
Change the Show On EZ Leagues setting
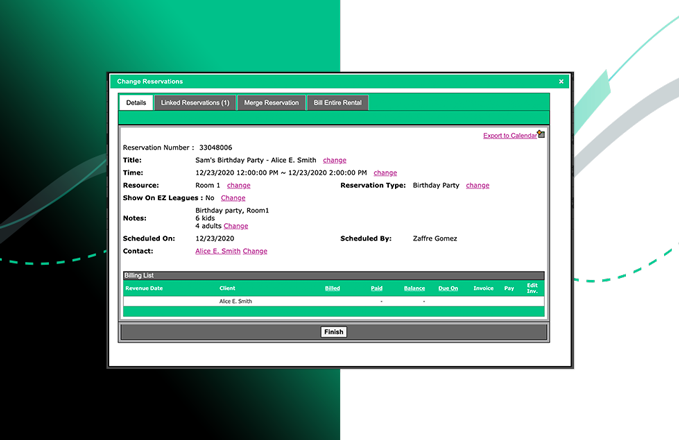[233, 198]
